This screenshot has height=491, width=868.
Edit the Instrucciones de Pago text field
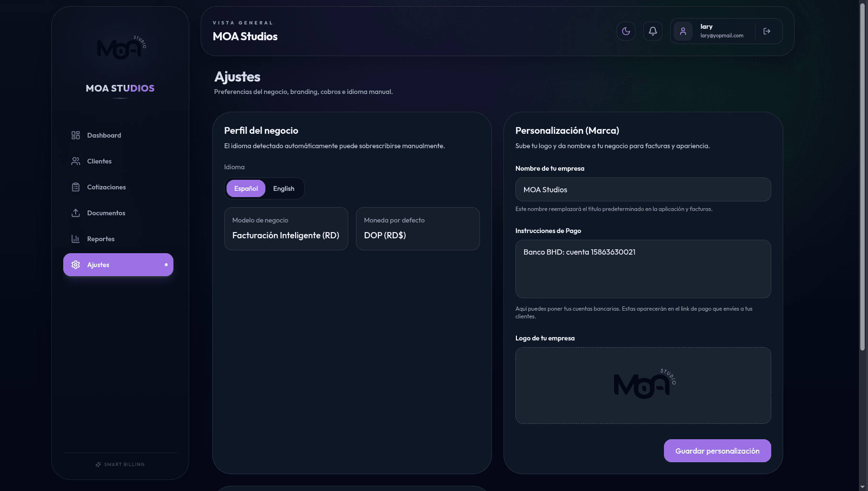coord(643,269)
